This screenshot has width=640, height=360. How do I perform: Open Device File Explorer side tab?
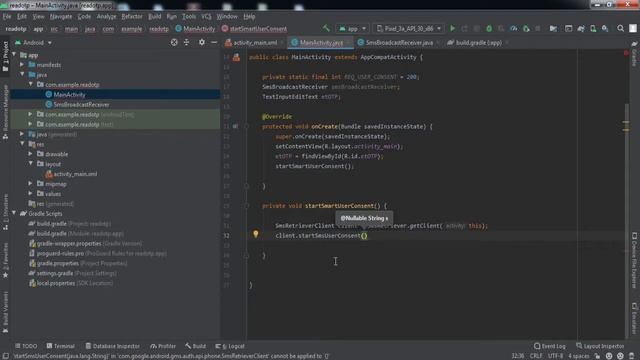click(x=634, y=260)
